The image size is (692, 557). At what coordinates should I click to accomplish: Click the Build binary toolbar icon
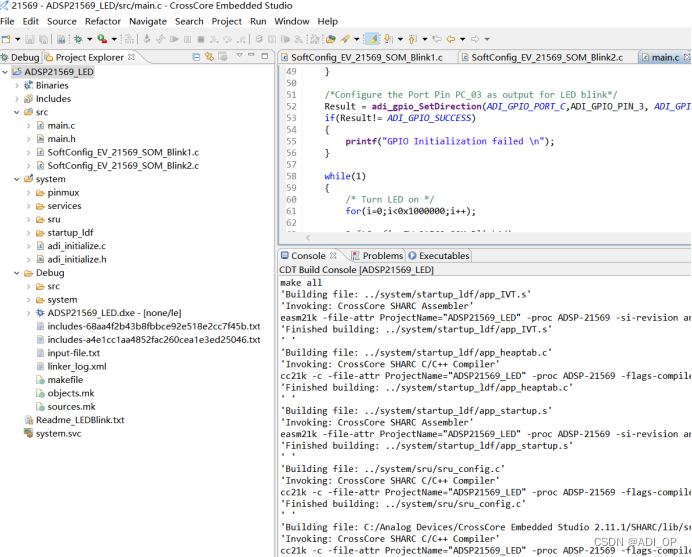[x=61, y=39]
